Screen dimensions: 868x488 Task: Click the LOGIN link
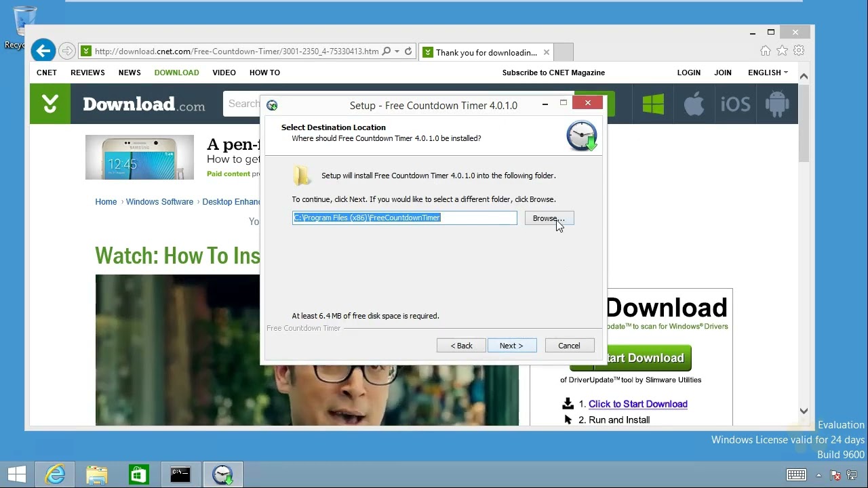(688, 73)
